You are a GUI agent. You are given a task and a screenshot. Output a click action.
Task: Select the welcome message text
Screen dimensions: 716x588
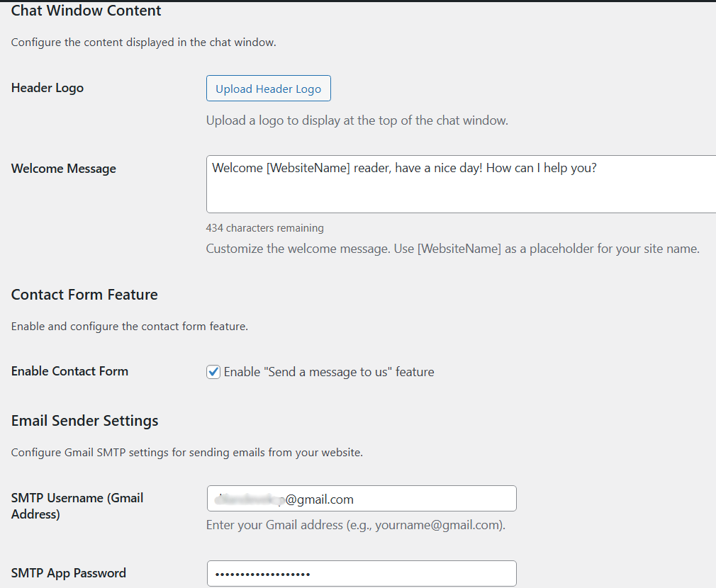[404, 168]
